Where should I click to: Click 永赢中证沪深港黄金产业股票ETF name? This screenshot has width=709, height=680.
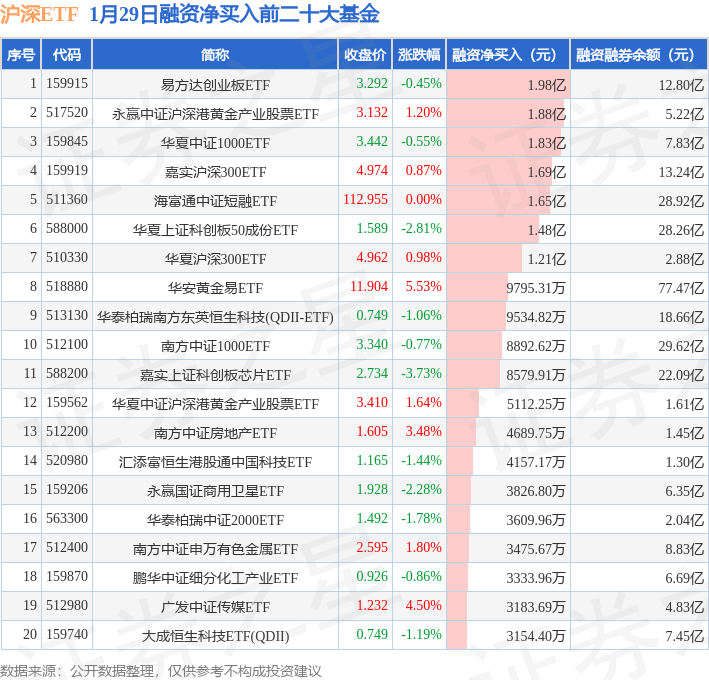click(x=215, y=114)
